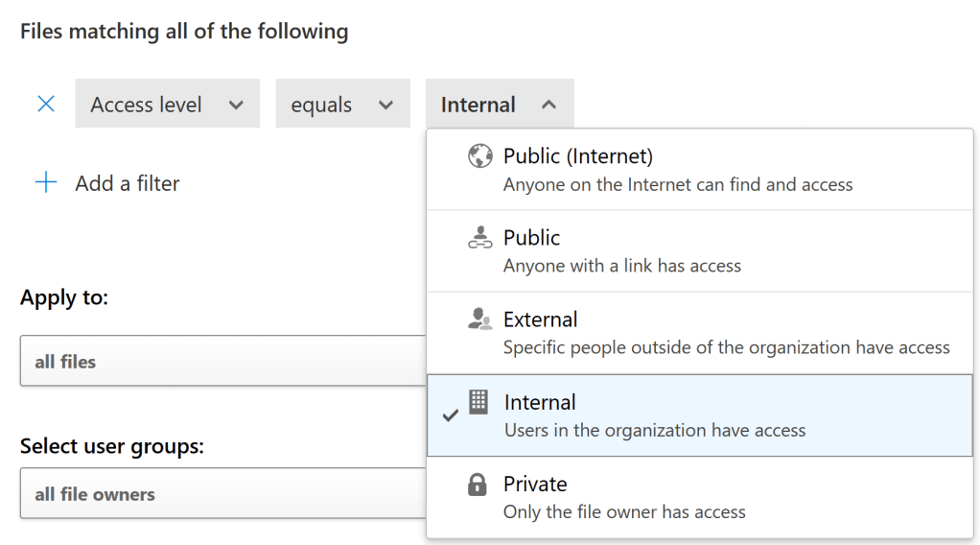
Task: Collapse the Internal value dropdown
Action: click(499, 105)
